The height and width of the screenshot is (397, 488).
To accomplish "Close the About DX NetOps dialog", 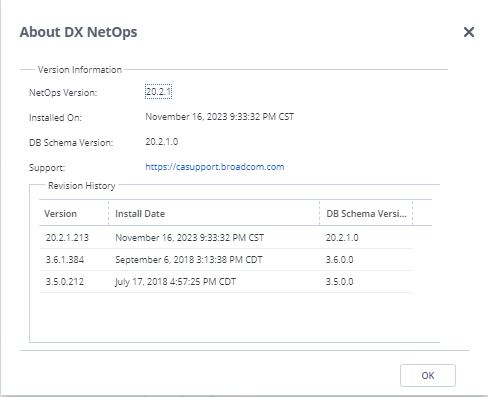I will (469, 32).
